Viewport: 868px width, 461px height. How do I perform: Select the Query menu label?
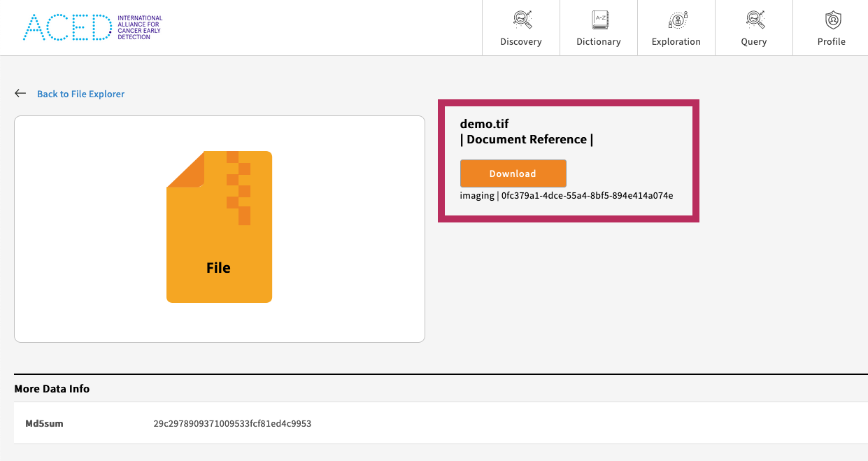754,42
